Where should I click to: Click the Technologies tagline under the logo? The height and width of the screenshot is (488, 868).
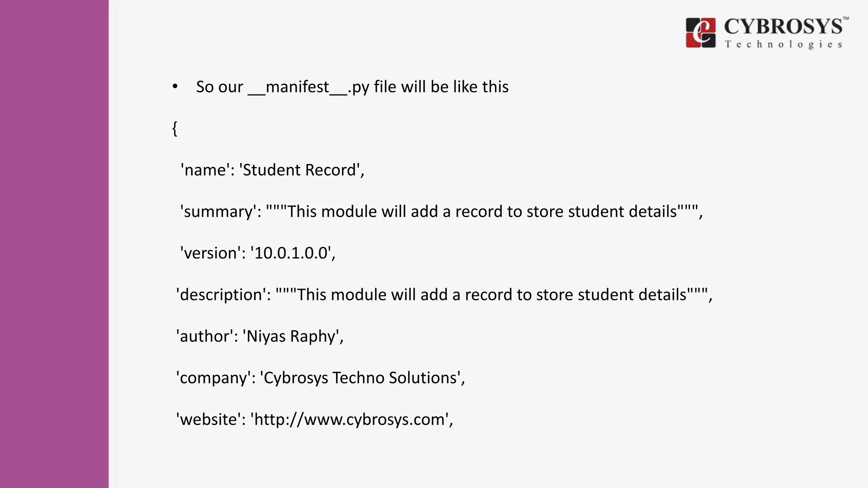pyautogui.click(x=783, y=44)
